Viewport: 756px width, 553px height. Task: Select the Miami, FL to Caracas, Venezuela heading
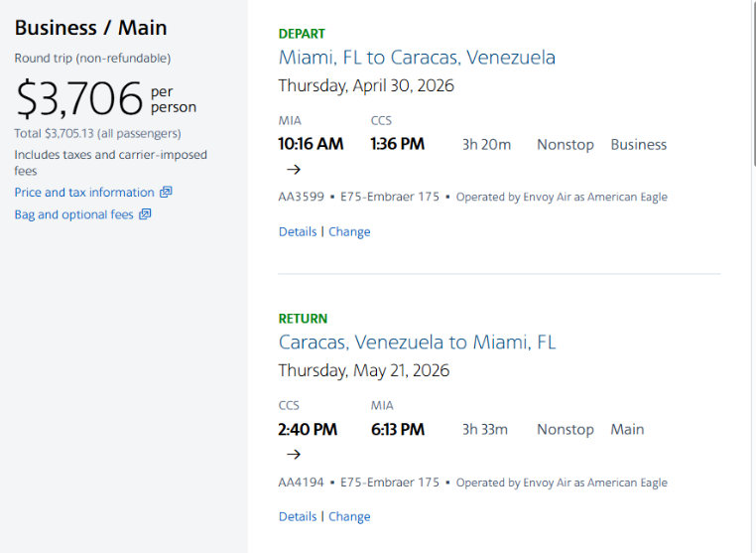point(417,58)
